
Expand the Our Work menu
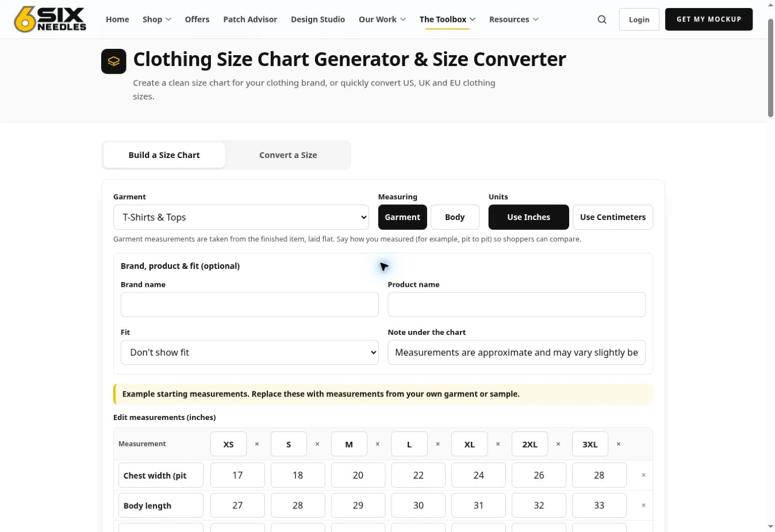pyautogui.click(x=382, y=20)
